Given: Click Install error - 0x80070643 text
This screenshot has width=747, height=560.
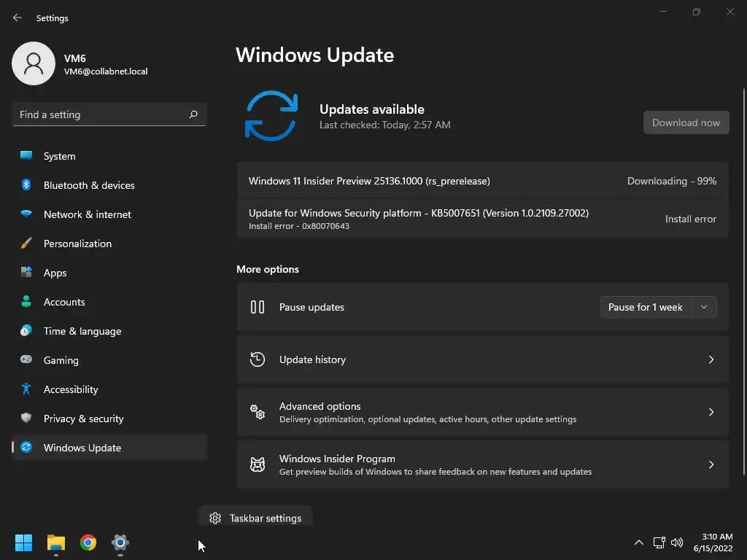Looking at the screenshot, I should (x=298, y=226).
